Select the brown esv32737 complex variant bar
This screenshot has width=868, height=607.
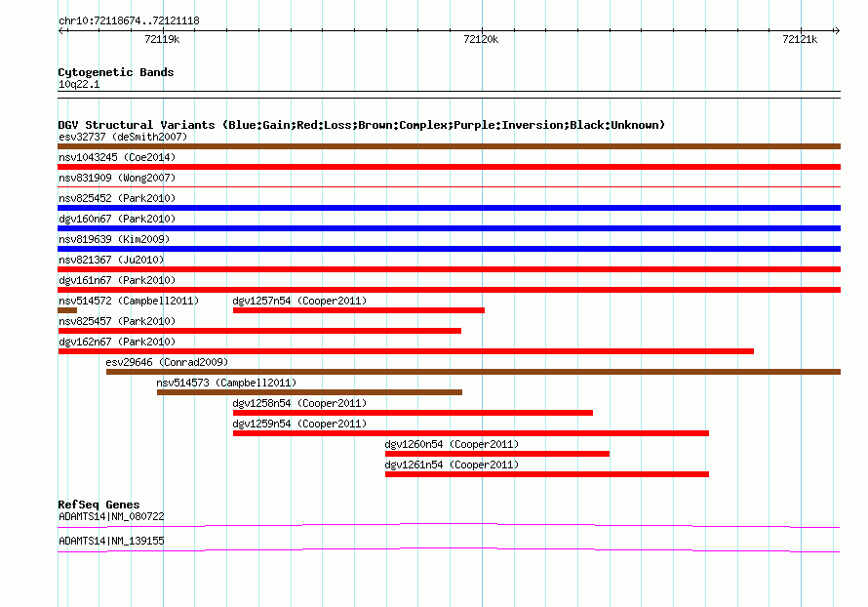449,146
